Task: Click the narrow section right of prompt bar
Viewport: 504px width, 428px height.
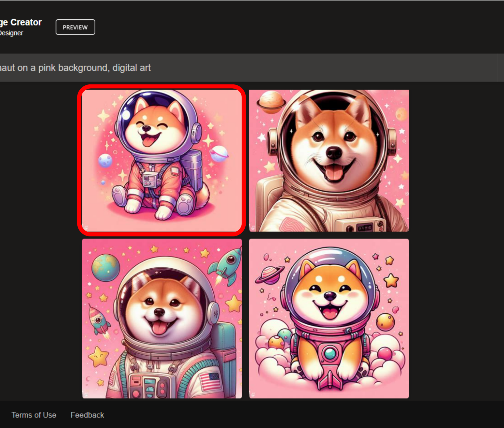Action: coord(500,68)
